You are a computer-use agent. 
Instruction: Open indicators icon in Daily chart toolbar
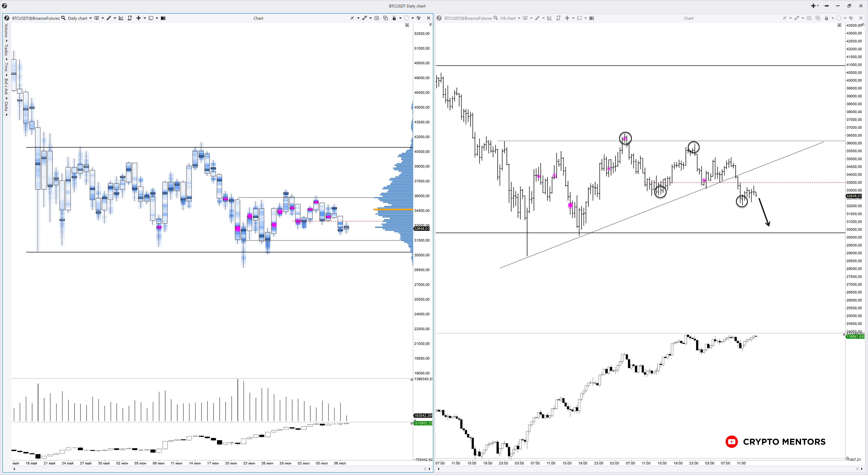[x=121, y=18]
